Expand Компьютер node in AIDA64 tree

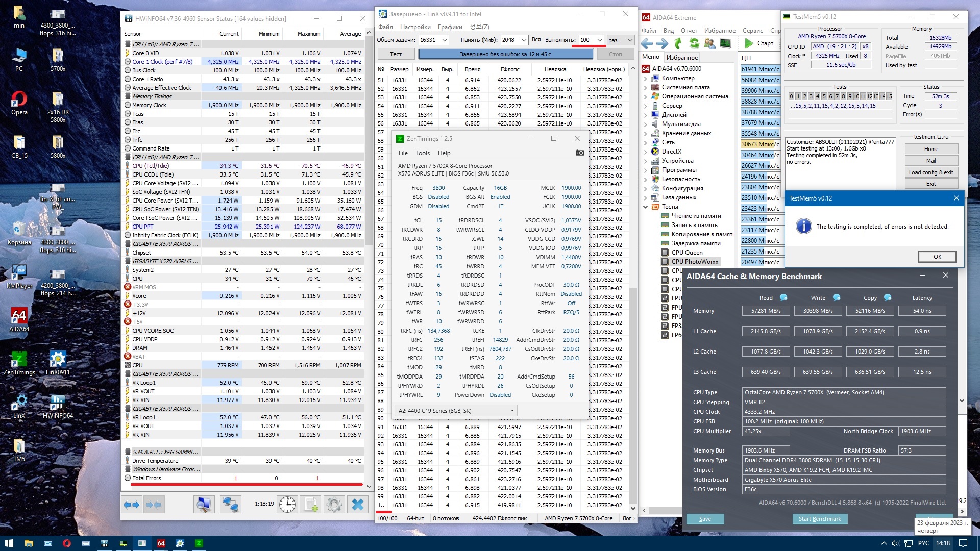645,79
